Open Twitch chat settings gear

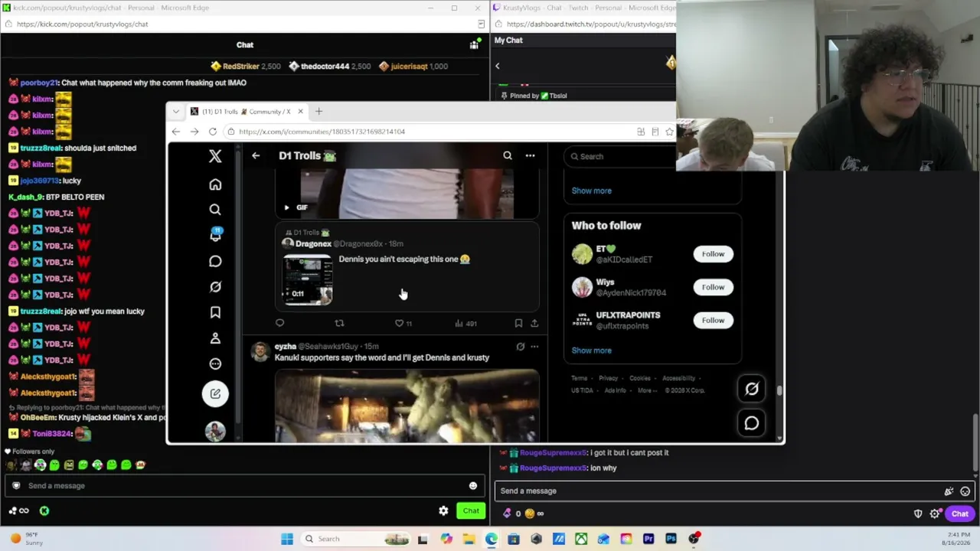935,514
